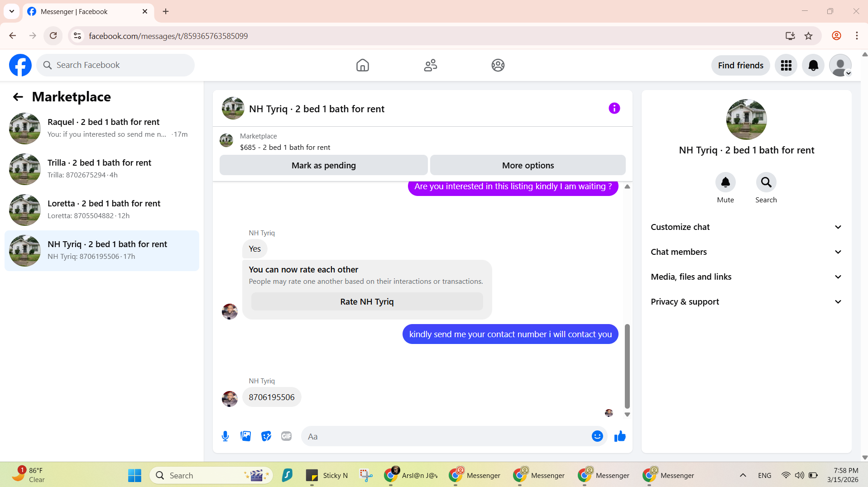Select the Messenger | Facebook browser tab
This screenshot has height=487, width=868.
pos(88,12)
